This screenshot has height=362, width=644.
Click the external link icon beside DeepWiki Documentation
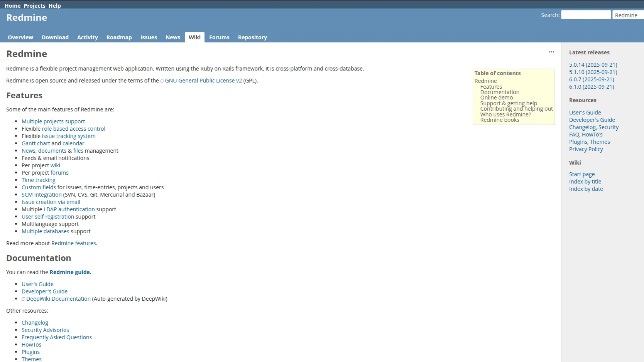click(24, 299)
